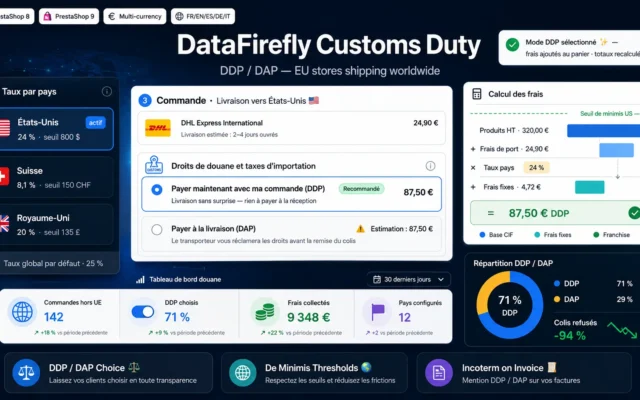Select Payer maintenant avec ma commande (DDP) radio

[x=157, y=189]
